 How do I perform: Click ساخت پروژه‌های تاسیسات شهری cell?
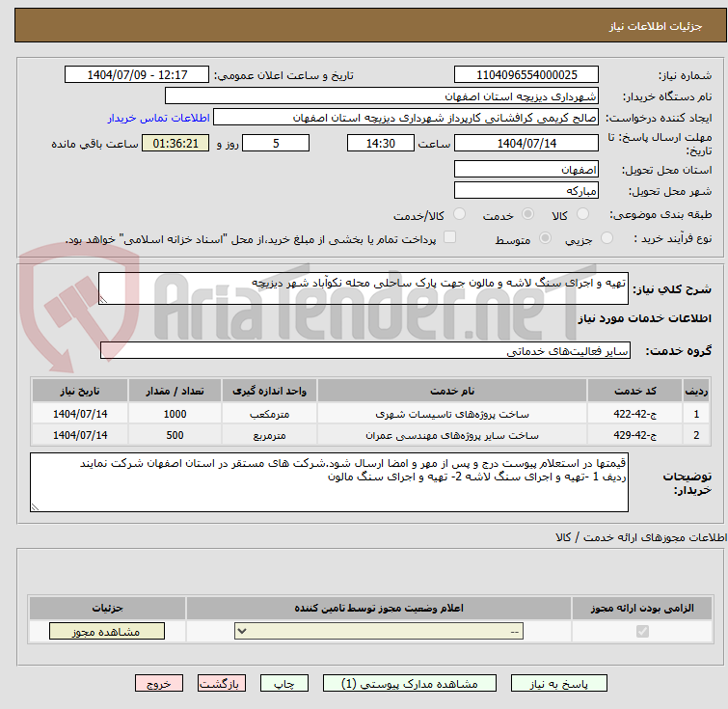tap(452, 414)
